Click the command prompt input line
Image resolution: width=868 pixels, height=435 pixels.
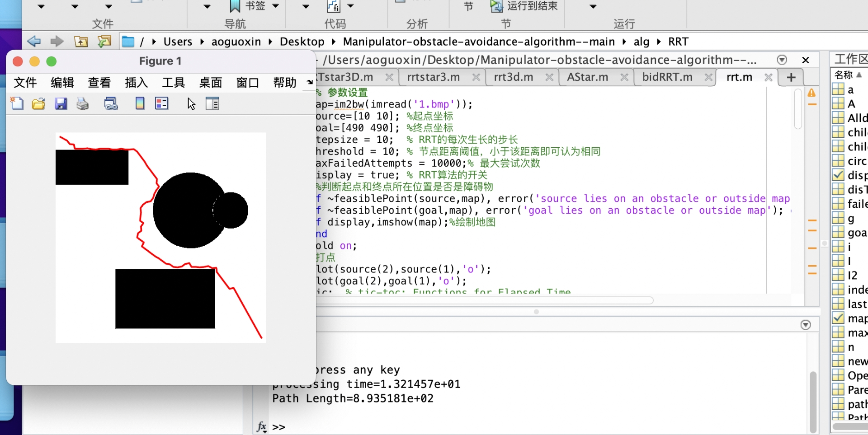[538, 427]
